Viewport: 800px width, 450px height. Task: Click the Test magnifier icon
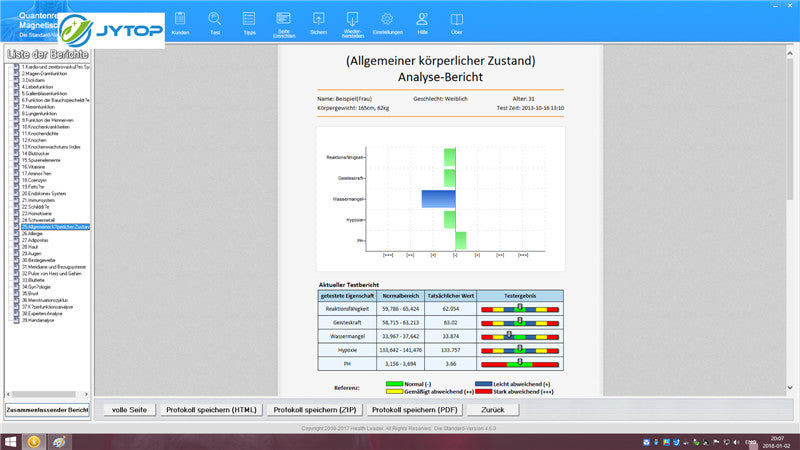click(x=214, y=22)
